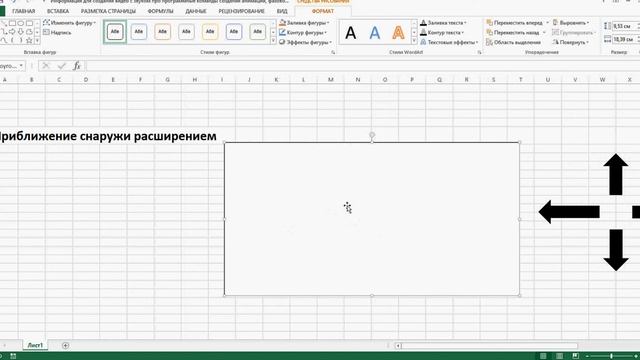The height and width of the screenshot is (360, 640).
Task: Open the Name Box dropdown arrow
Action: 21,66
